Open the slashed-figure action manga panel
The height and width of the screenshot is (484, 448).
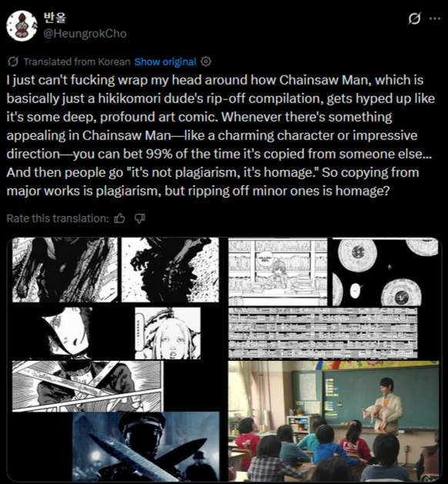pos(88,386)
